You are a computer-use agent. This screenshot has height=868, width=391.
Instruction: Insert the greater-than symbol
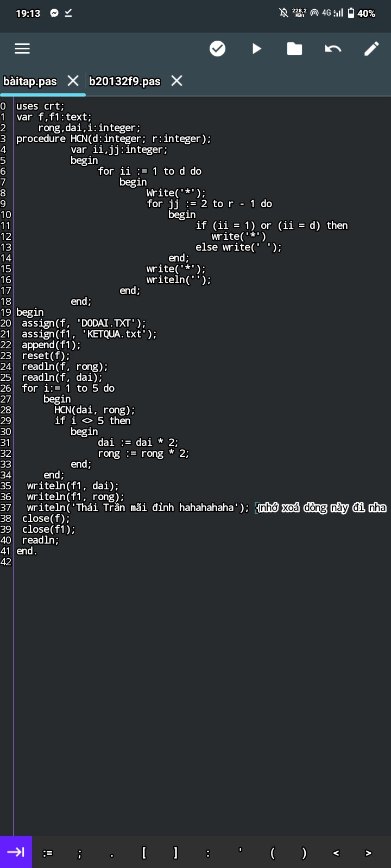368,853
